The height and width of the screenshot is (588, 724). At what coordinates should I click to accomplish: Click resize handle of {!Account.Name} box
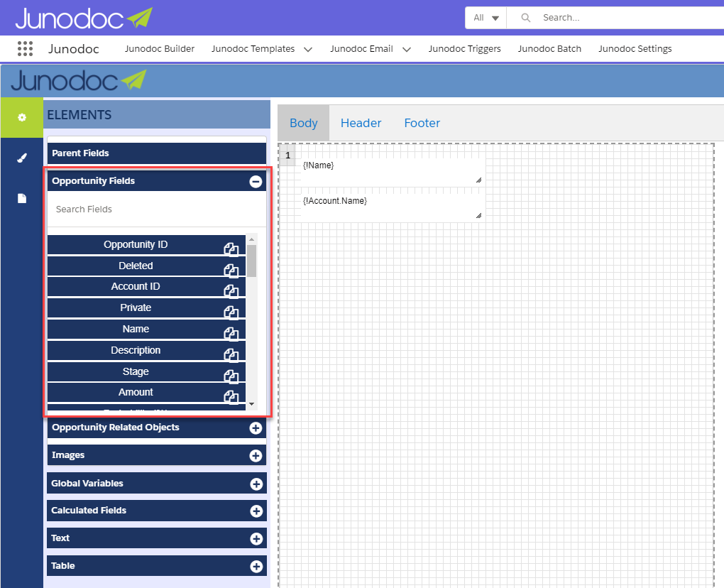[x=479, y=216]
